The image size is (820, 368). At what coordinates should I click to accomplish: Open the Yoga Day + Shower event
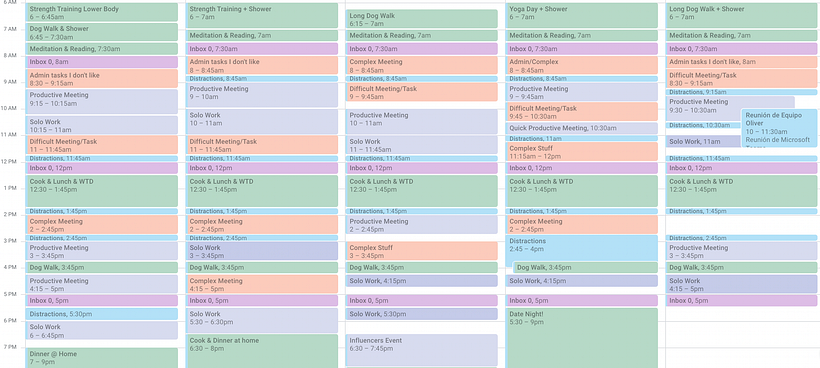(x=582, y=16)
